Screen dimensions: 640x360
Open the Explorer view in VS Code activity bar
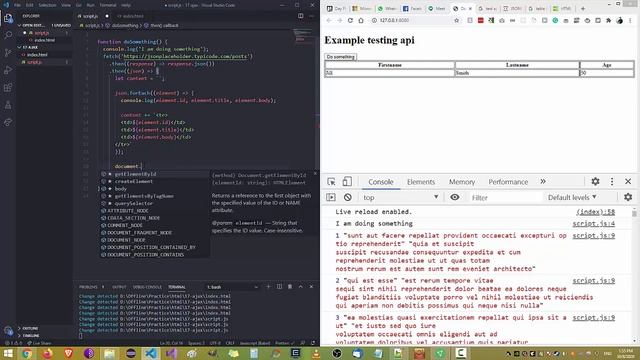click(x=8, y=18)
